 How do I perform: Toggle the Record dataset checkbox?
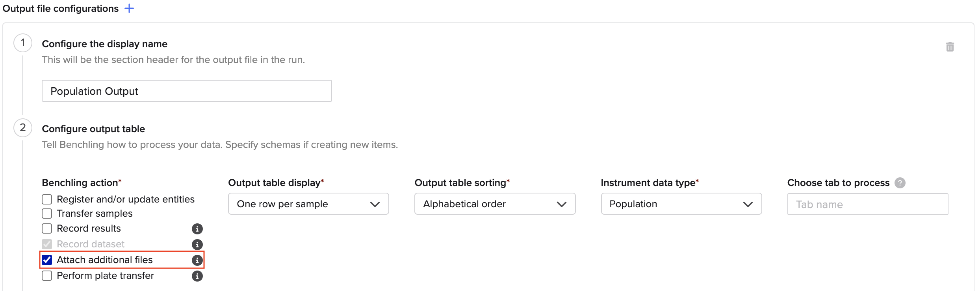[46, 244]
